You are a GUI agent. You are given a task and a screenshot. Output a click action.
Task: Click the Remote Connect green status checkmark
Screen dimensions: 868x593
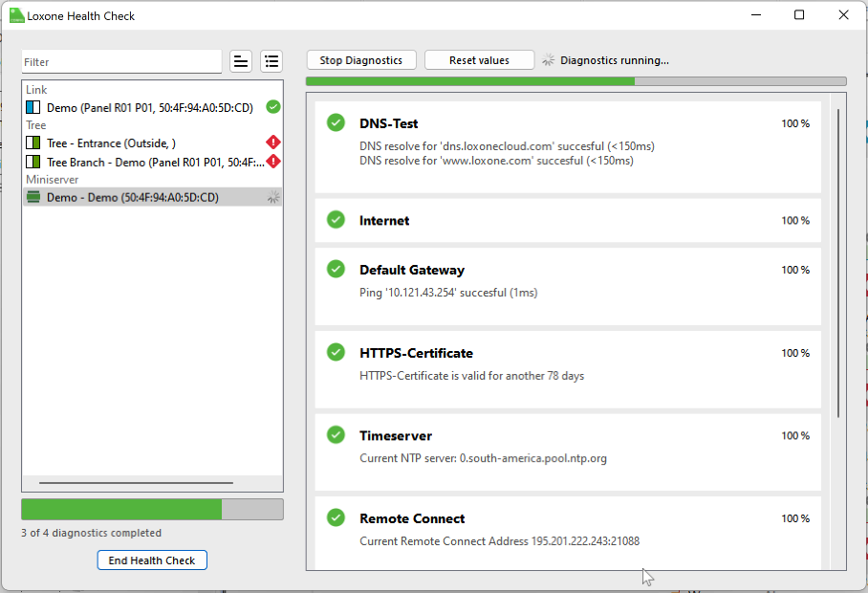tap(336, 517)
